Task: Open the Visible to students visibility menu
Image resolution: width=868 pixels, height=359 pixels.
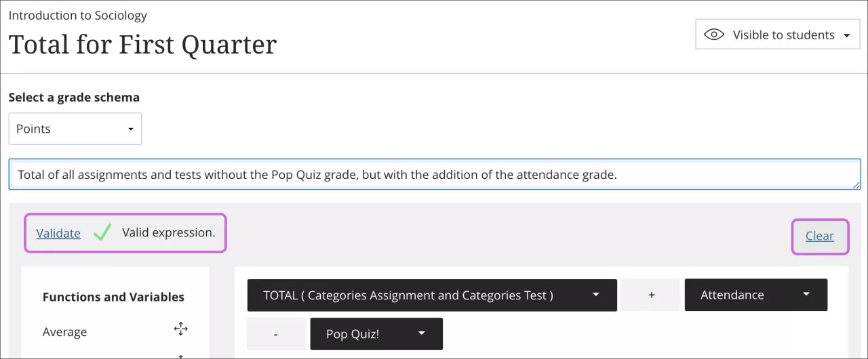Action: coord(778,35)
